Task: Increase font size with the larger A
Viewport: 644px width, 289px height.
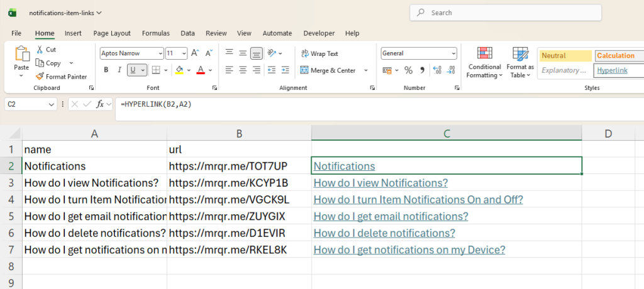Action: tap(195, 53)
